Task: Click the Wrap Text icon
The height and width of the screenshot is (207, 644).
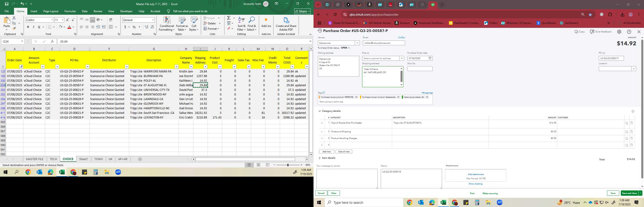Action: 111,20
